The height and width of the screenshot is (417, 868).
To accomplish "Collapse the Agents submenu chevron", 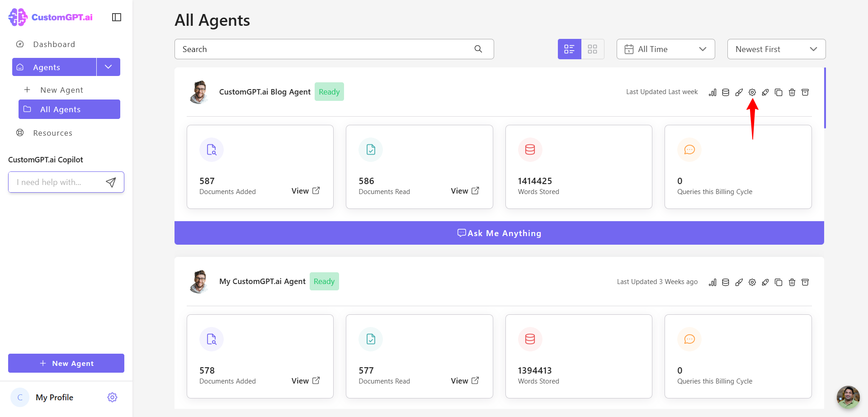I will click(108, 67).
